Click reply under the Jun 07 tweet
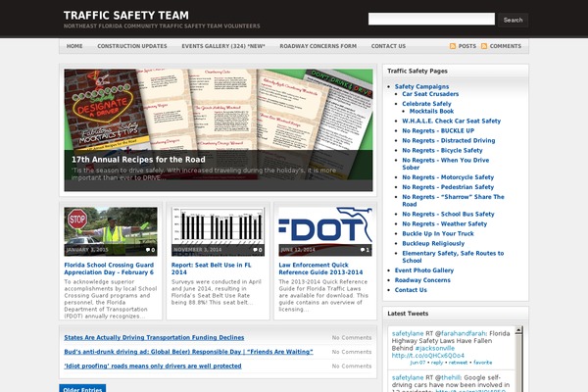 (x=437, y=363)
